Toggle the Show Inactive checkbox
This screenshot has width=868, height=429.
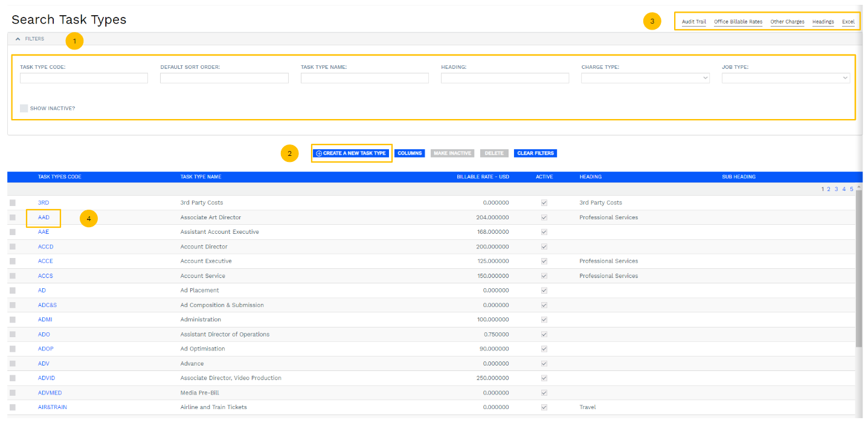click(x=24, y=108)
